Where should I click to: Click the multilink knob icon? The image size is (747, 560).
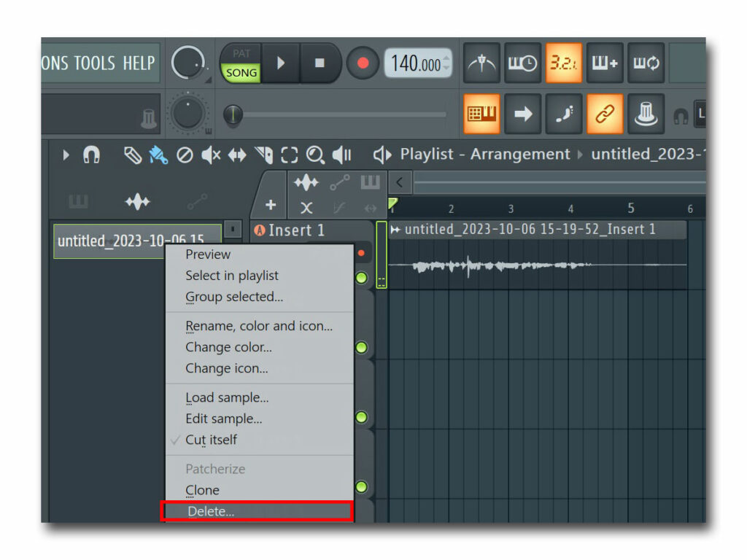point(646,114)
